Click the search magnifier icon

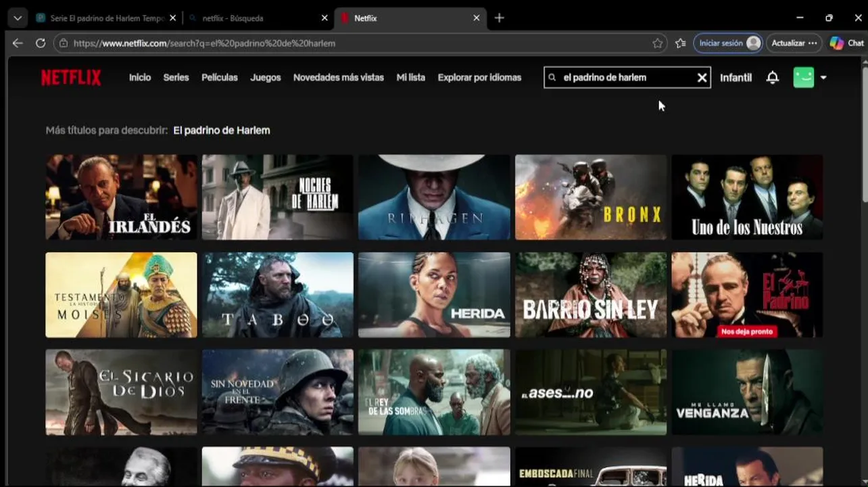click(x=552, y=78)
